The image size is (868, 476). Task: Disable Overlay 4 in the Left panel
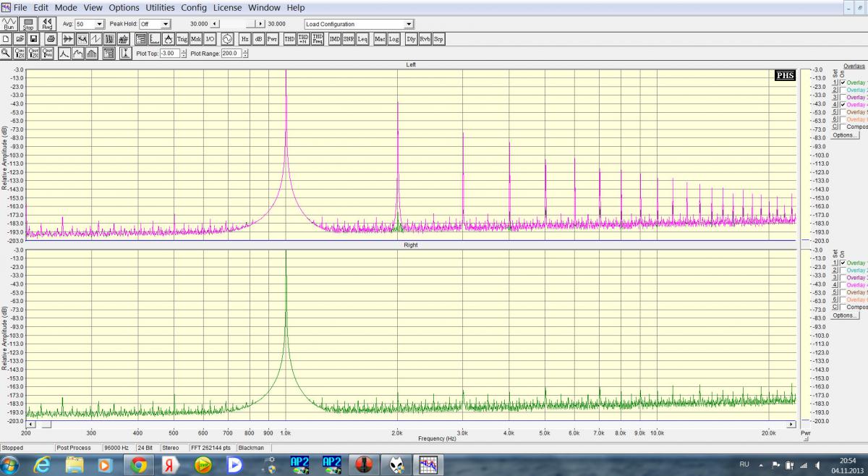coord(843,105)
